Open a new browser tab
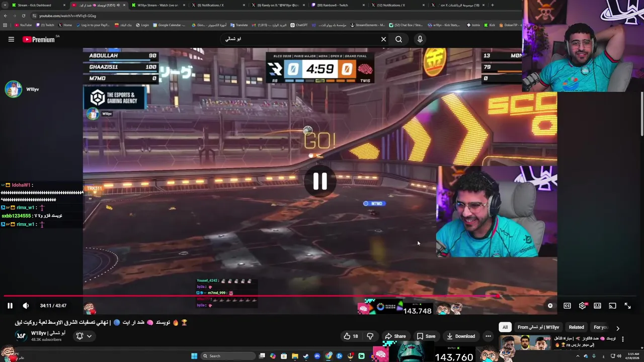 (x=492, y=5)
